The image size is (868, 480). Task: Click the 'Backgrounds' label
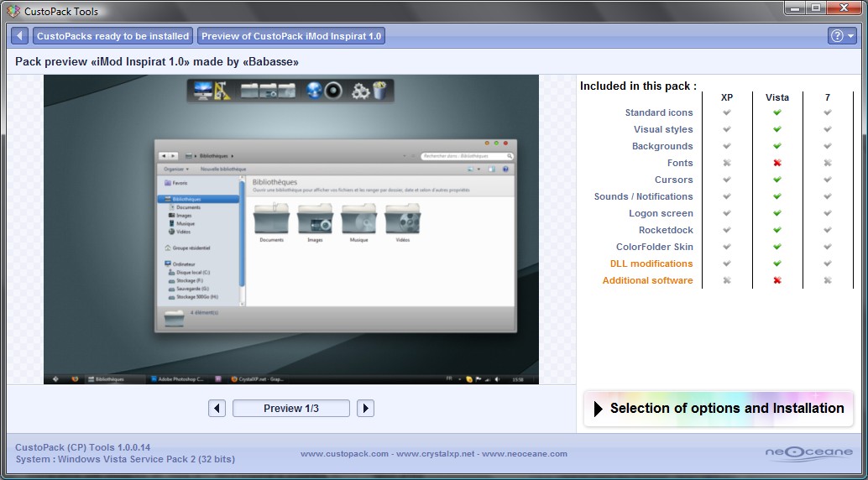pos(662,146)
